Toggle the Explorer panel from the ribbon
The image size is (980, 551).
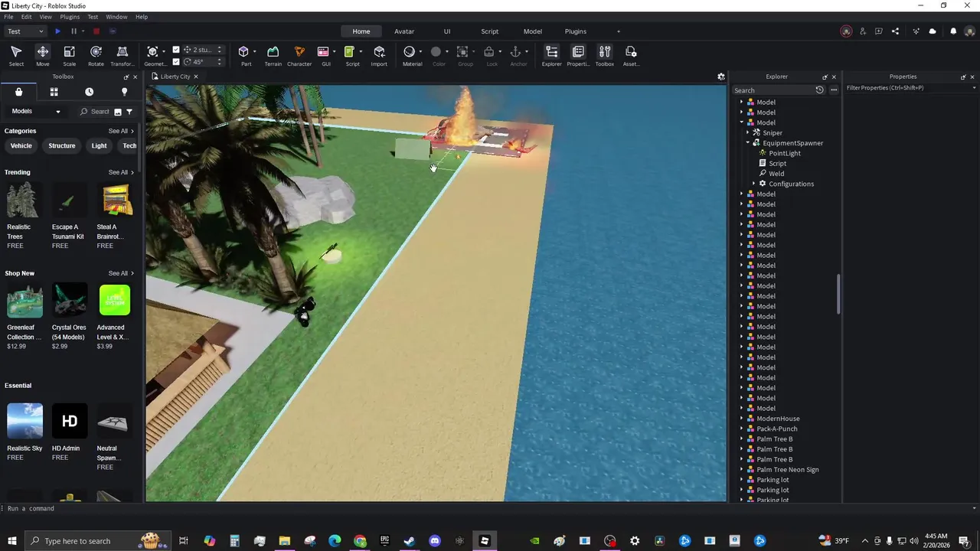click(551, 56)
